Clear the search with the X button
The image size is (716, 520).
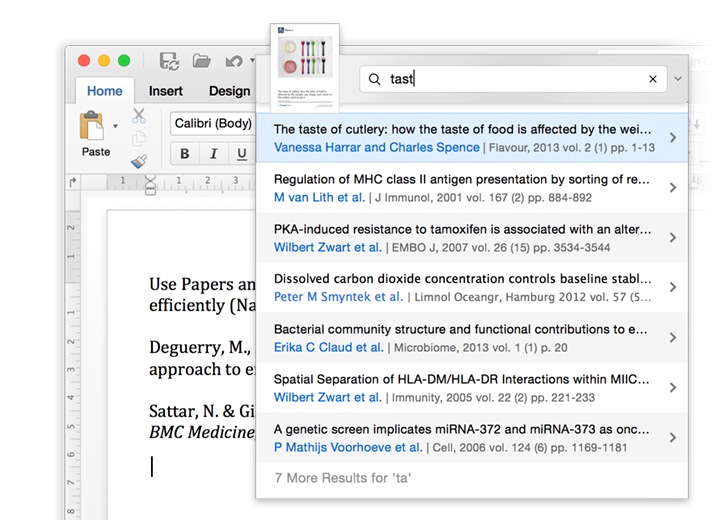(x=653, y=79)
